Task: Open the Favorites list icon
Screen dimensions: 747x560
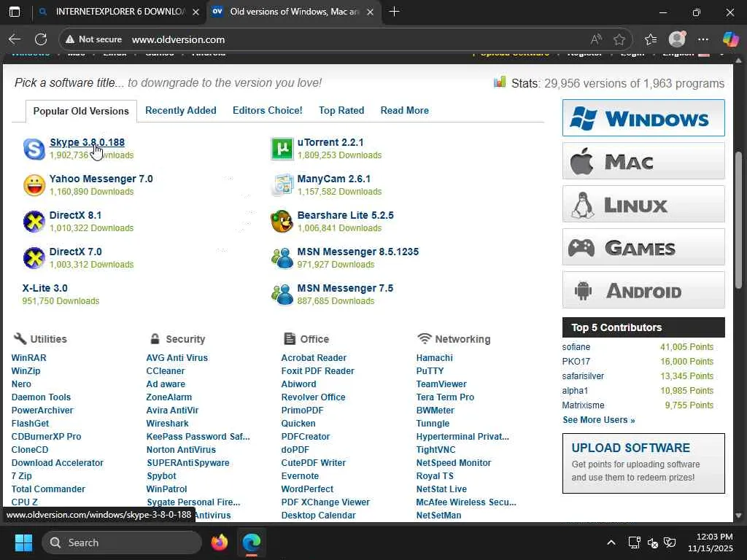Action: pos(651,39)
